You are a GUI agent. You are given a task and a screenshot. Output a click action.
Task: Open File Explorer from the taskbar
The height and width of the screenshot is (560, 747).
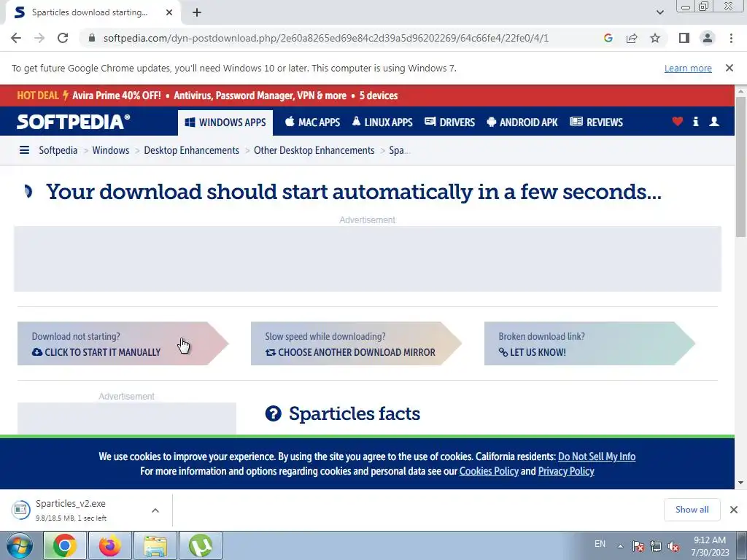pos(155,545)
